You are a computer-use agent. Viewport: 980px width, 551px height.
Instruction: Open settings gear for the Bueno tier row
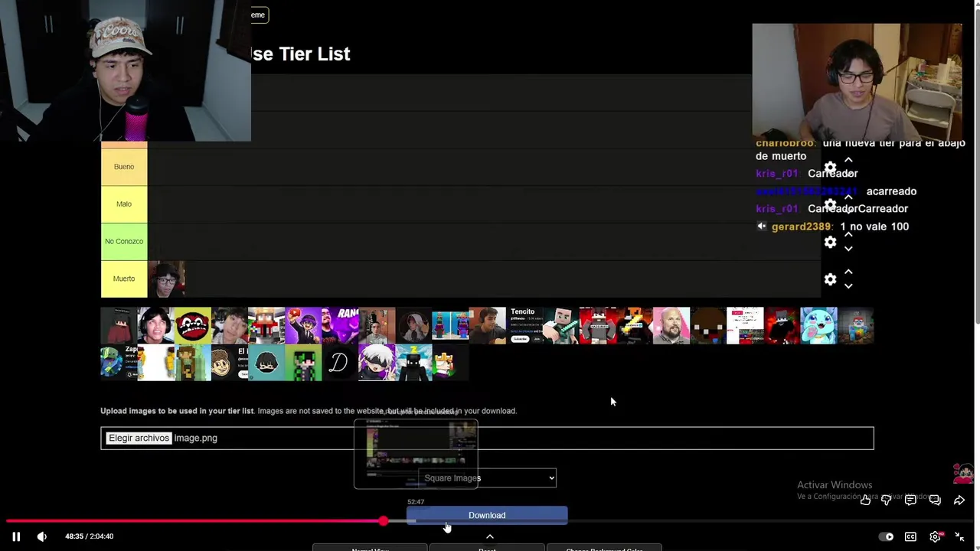pos(831,168)
